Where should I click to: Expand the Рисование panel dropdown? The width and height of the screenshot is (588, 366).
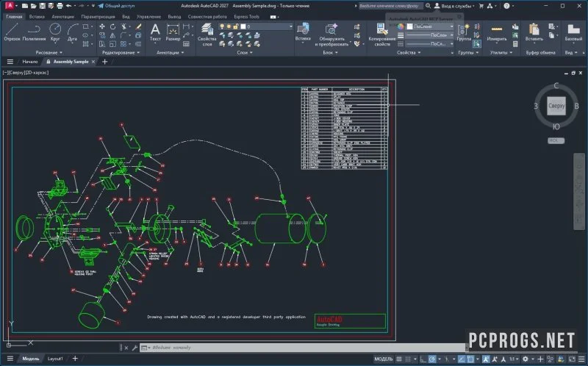pos(49,52)
